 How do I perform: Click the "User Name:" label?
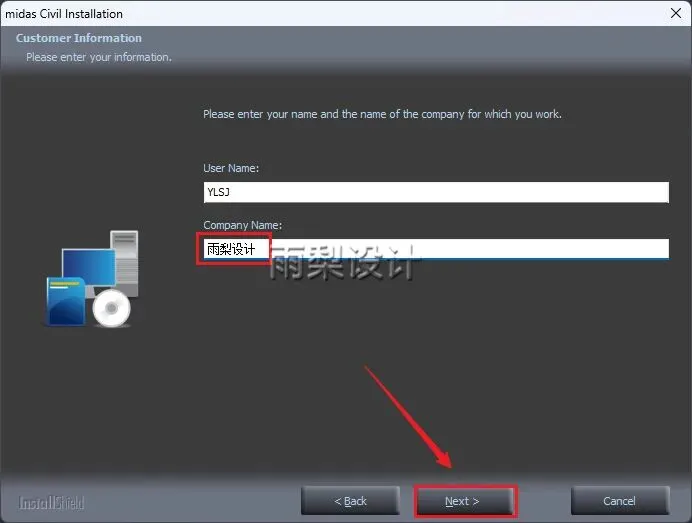(231, 168)
